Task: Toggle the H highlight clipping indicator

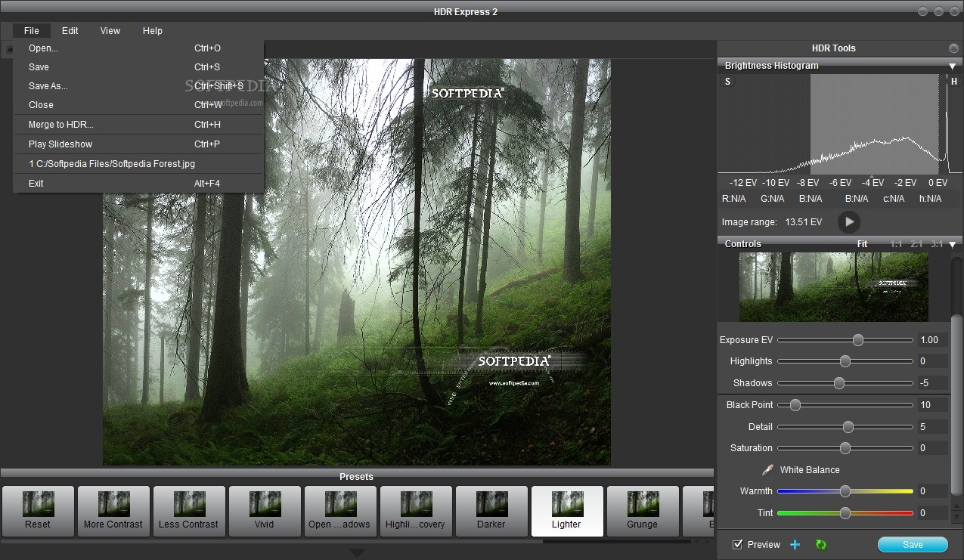Action: point(953,82)
